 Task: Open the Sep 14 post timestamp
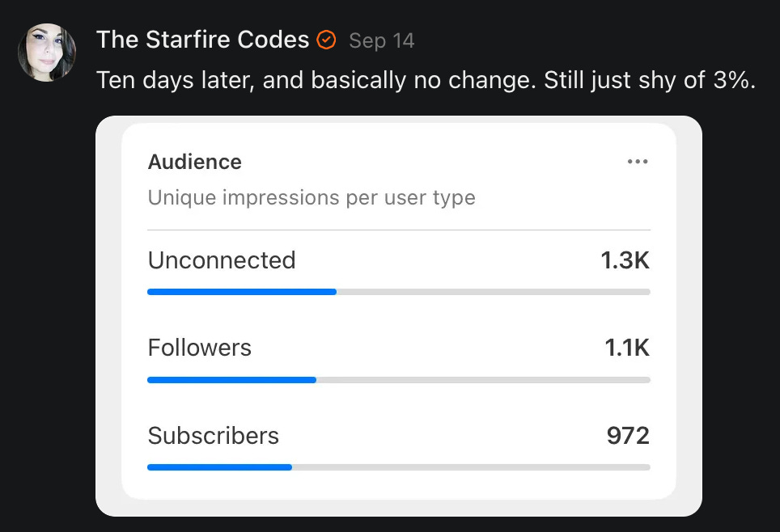(x=382, y=40)
